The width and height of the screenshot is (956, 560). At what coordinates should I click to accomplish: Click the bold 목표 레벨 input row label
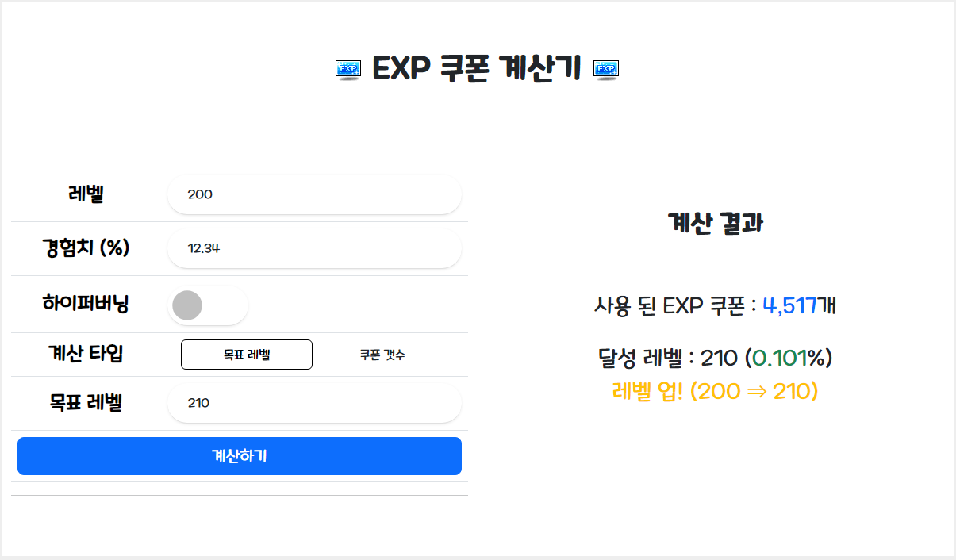pyautogui.click(x=86, y=403)
